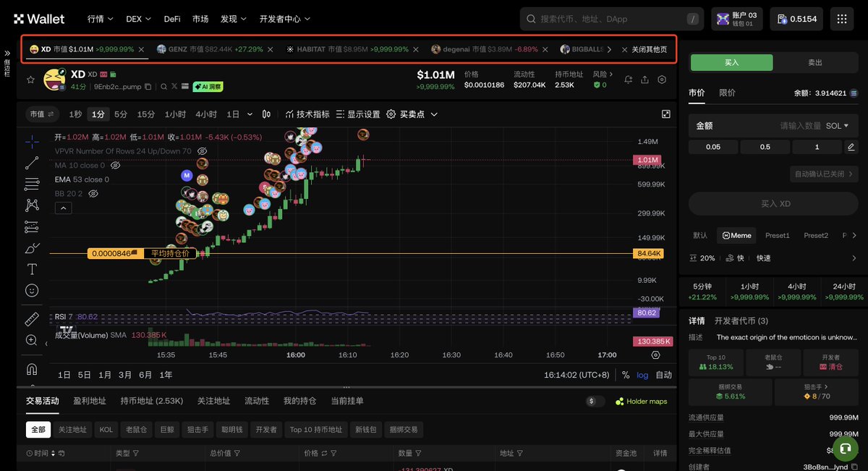Show the MA 10 indicator
This screenshot has height=471, width=868.
tap(115, 166)
